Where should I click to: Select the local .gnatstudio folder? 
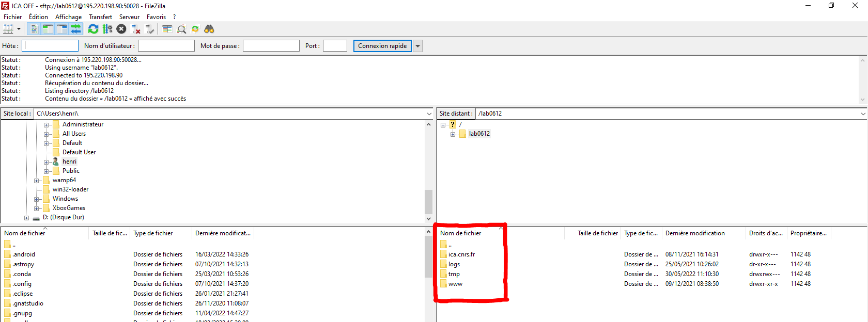28,303
